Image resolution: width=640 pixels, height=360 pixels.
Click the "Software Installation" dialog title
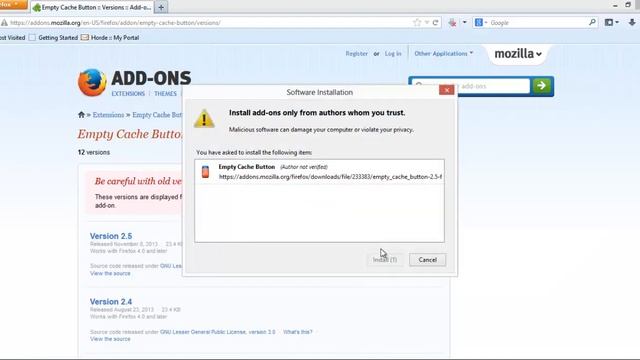320,92
